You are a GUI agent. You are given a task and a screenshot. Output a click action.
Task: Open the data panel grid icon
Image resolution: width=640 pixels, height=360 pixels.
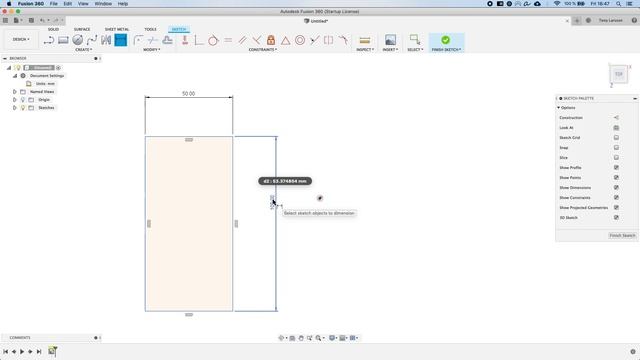pyautogui.click(x=5, y=20)
